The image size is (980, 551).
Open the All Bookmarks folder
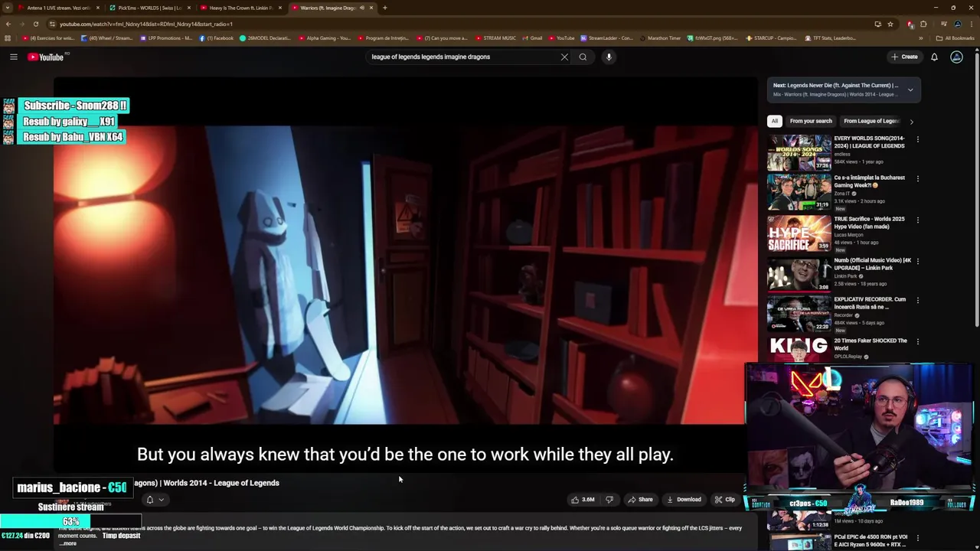pos(955,38)
